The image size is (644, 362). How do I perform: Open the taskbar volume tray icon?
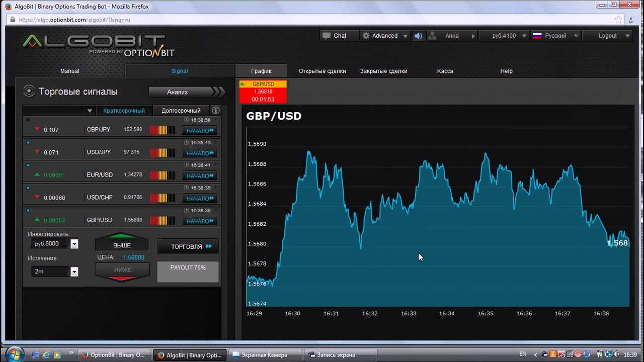616,354
